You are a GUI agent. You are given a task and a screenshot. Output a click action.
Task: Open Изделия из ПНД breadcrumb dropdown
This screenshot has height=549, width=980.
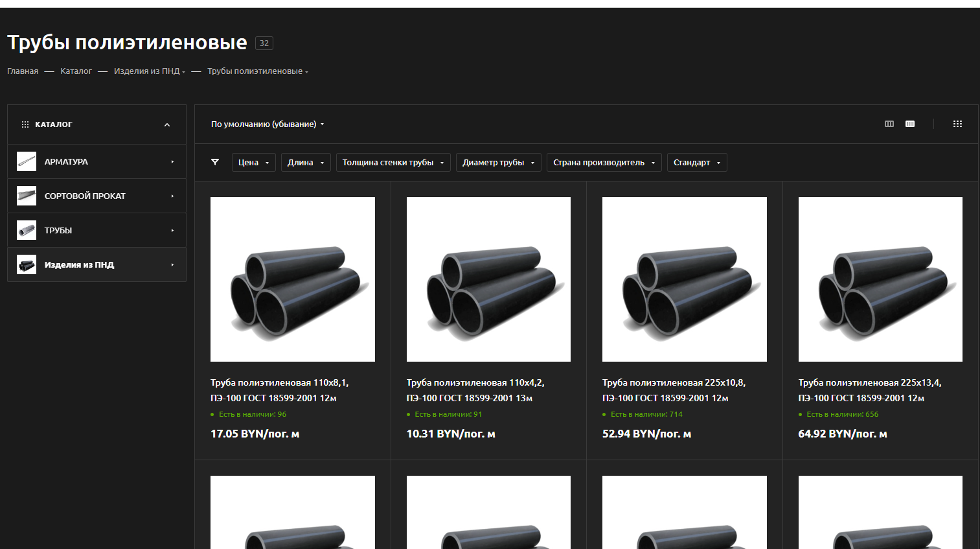[x=150, y=71]
